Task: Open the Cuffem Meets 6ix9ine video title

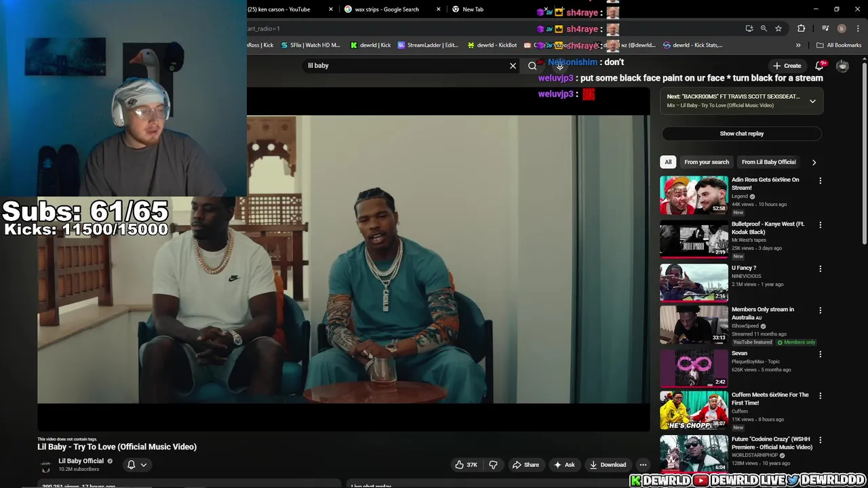Action: (x=770, y=399)
